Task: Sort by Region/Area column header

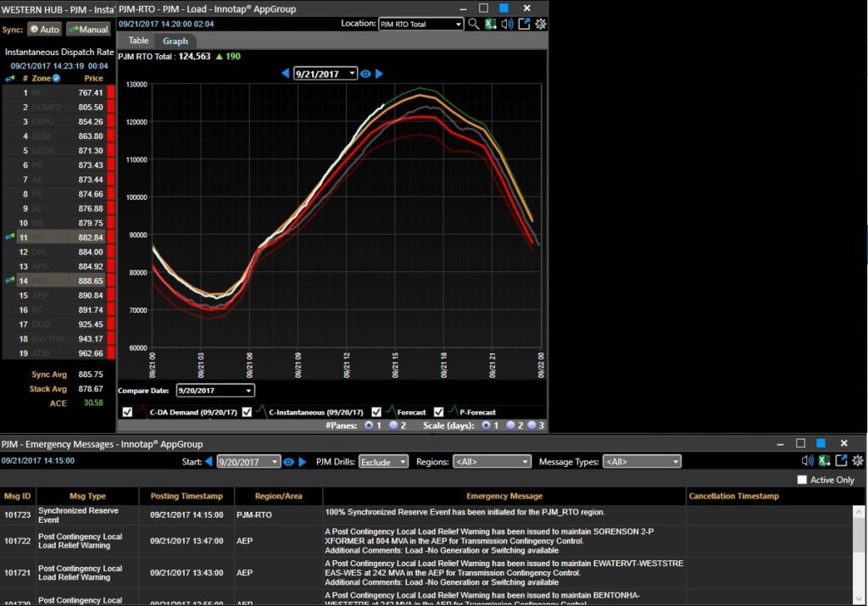Action: (x=278, y=496)
